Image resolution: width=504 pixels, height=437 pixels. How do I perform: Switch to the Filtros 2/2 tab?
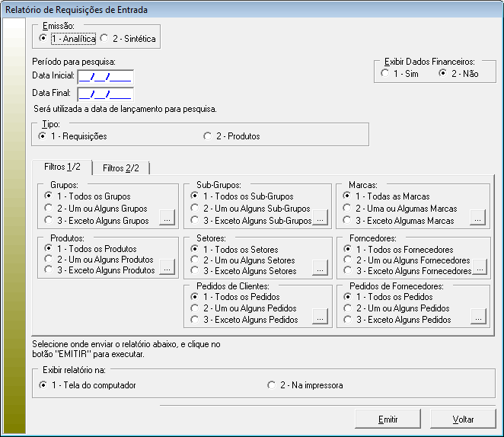[122, 167]
